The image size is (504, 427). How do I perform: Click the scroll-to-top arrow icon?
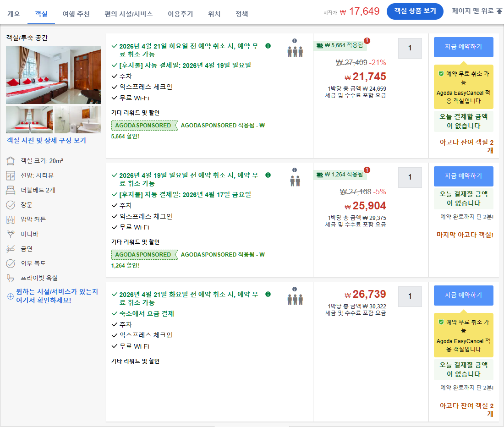coord(499,11)
